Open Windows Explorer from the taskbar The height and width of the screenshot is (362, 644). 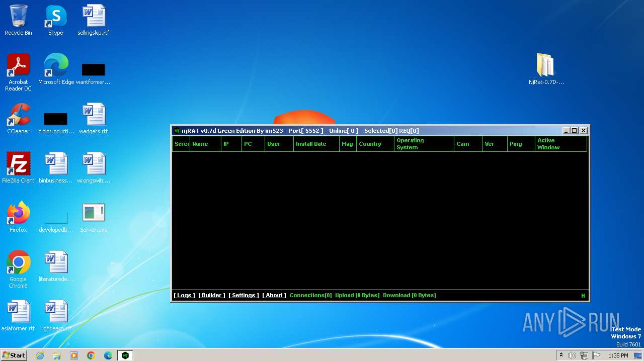tap(57, 355)
